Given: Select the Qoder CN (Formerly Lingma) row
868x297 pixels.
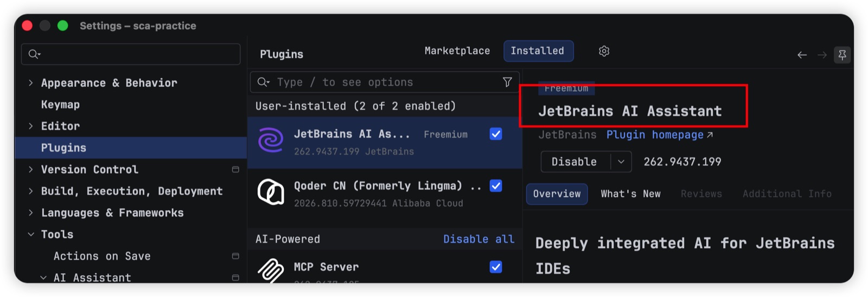Looking at the screenshot, I should tap(385, 194).
